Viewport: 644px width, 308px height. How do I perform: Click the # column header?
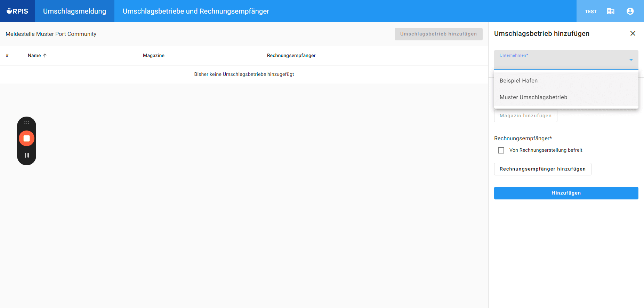(7, 55)
